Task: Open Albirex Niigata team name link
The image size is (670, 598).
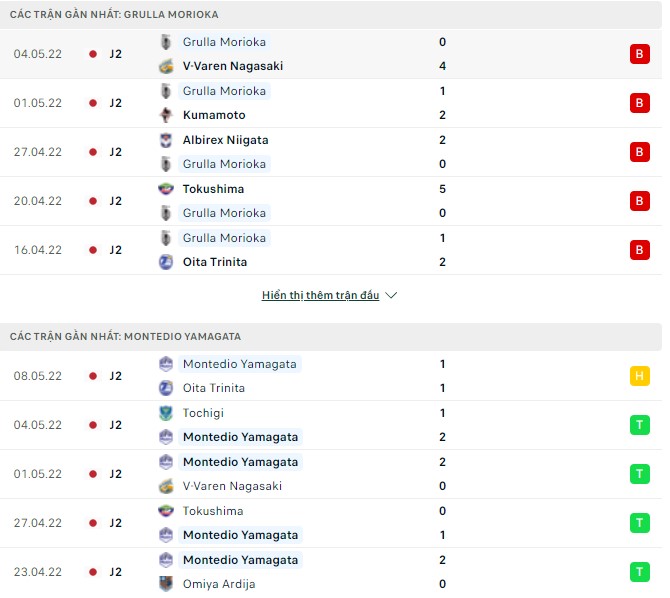Action: 225,140
